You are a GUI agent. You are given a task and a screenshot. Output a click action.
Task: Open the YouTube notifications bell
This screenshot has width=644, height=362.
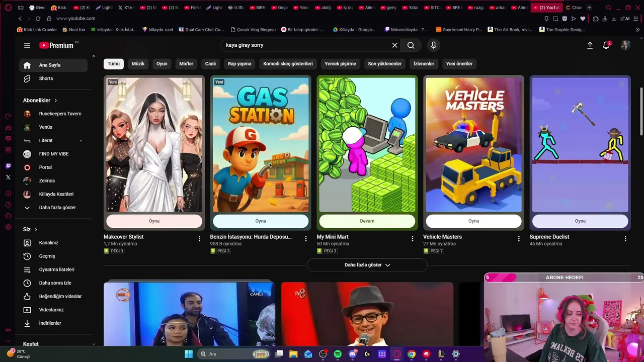coord(606,45)
